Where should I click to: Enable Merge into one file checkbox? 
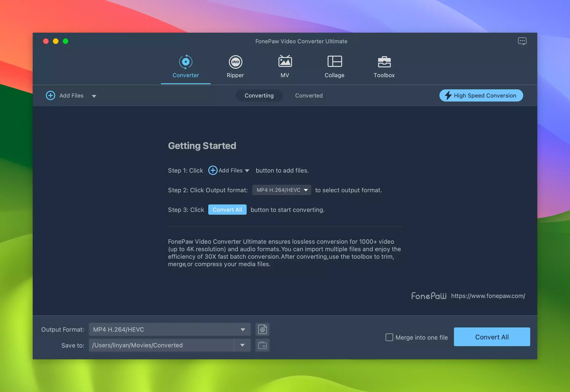pos(389,337)
